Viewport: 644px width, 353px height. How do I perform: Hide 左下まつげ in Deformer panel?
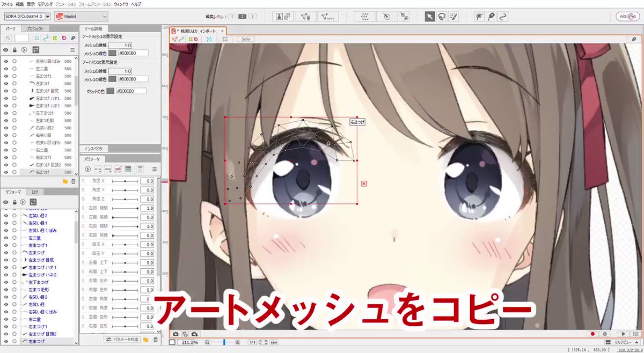click(x=6, y=282)
